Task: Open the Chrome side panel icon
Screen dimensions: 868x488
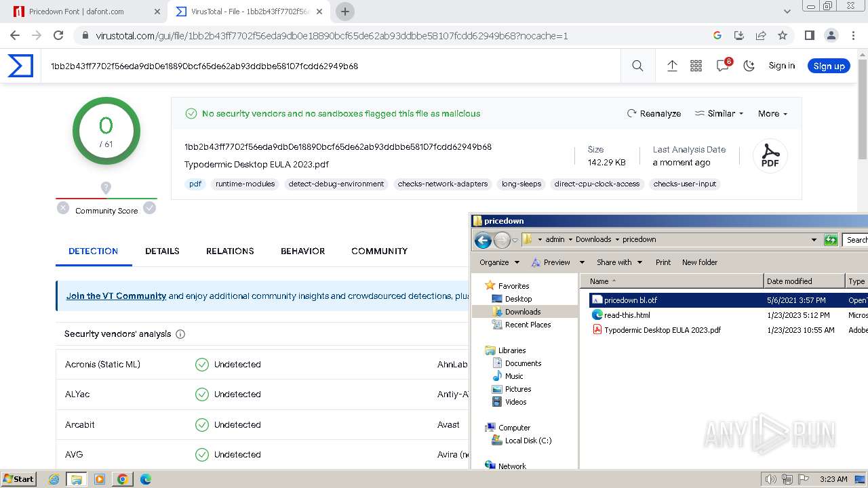Action: click(809, 35)
